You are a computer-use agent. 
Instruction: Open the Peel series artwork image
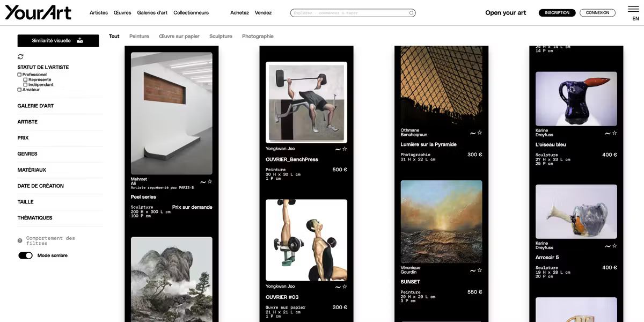[172, 113]
